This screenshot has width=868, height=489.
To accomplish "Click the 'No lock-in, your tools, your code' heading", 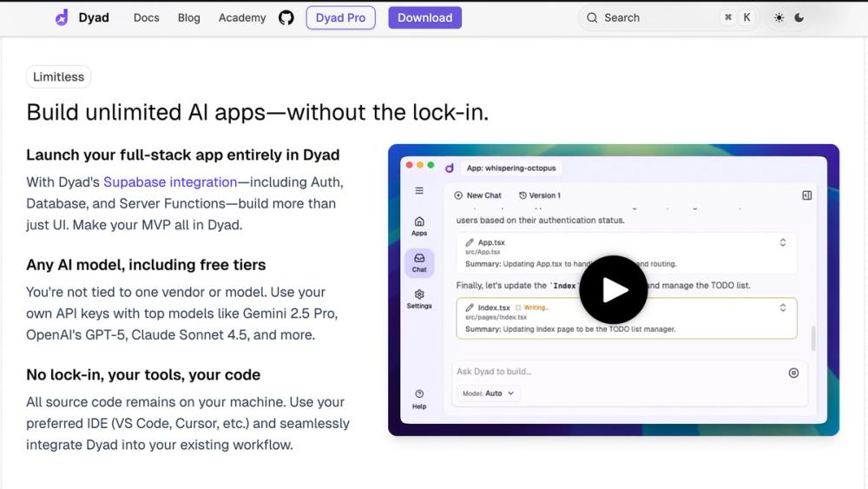I will (143, 375).
